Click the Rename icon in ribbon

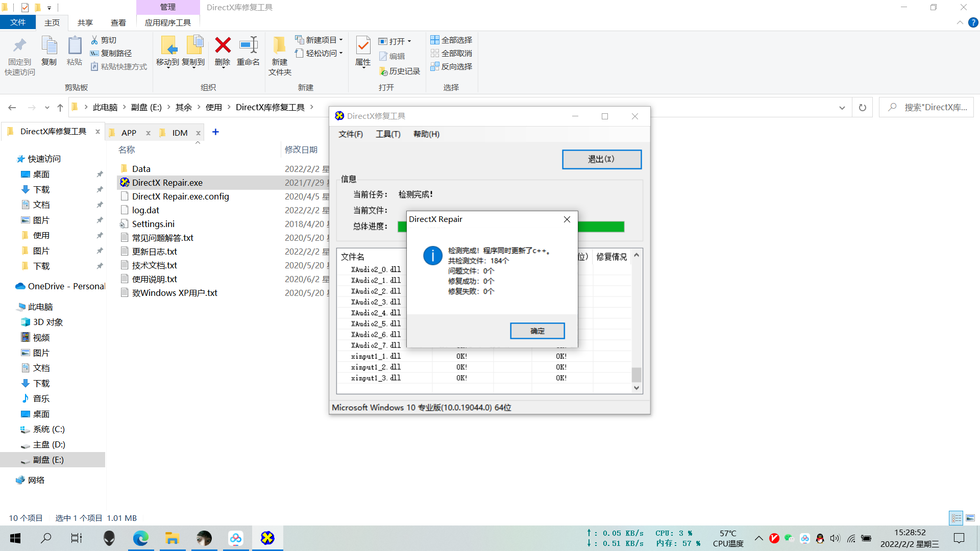[248, 46]
